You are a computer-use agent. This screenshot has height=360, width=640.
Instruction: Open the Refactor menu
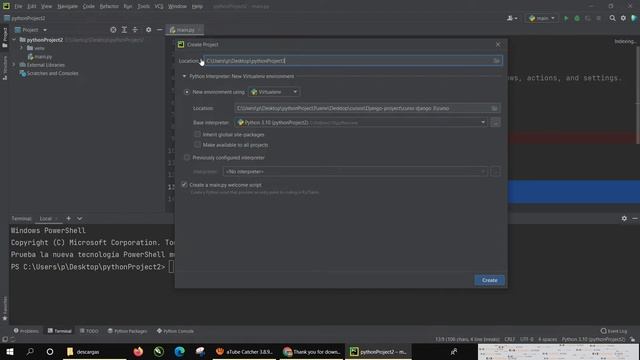tap(109, 7)
